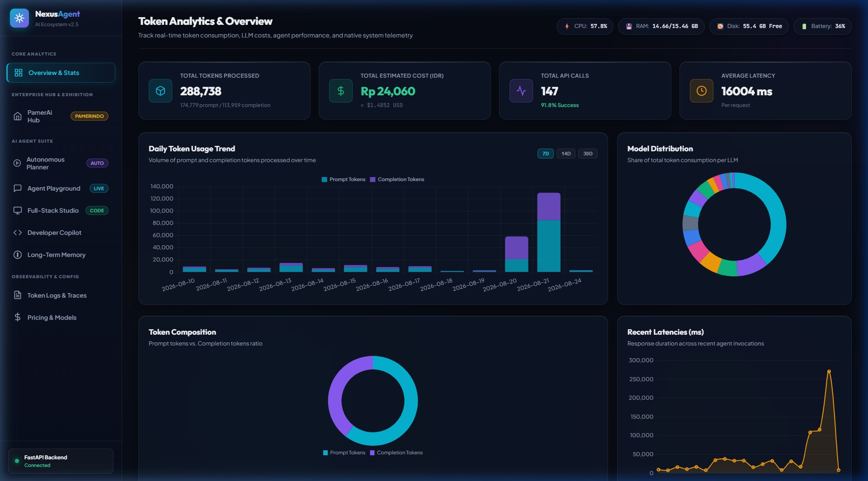The image size is (868, 481).
Task: Click the LIVE badge beside Agent Playground
Action: pyautogui.click(x=99, y=188)
